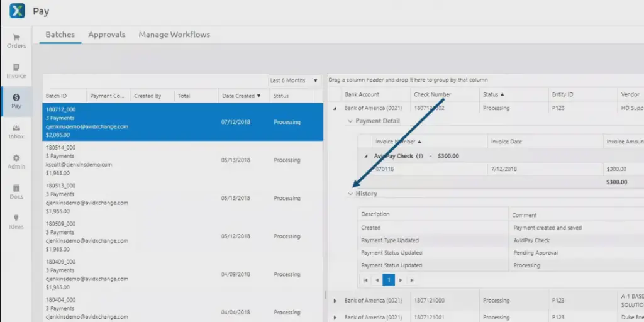Image resolution: width=644 pixels, height=322 pixels.
Task: Click invoice number 070118 cell
Action: (430, 169)
